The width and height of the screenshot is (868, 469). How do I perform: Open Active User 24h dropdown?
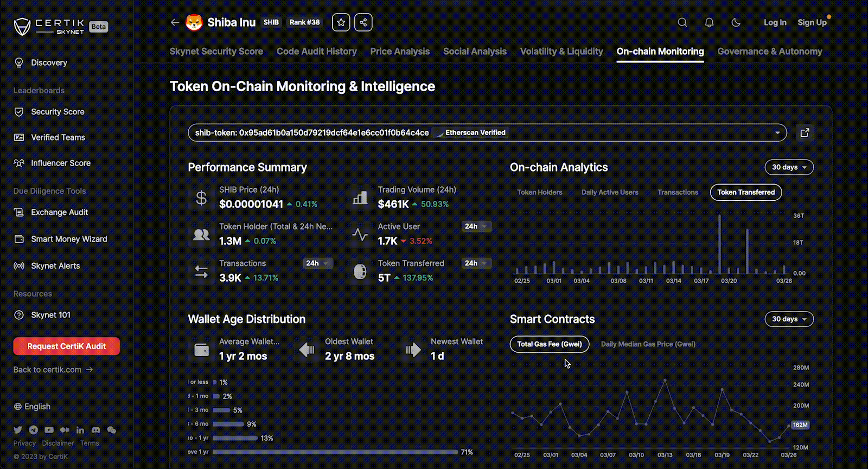tap(477, 226)
